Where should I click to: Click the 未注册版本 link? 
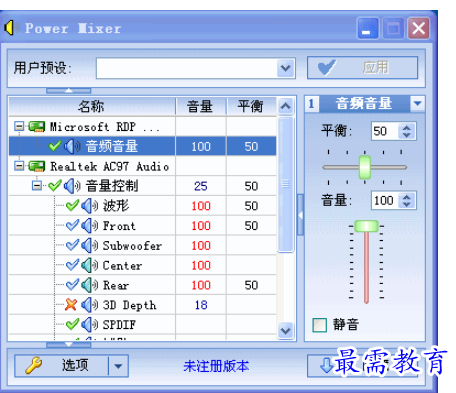coord(216,366)
